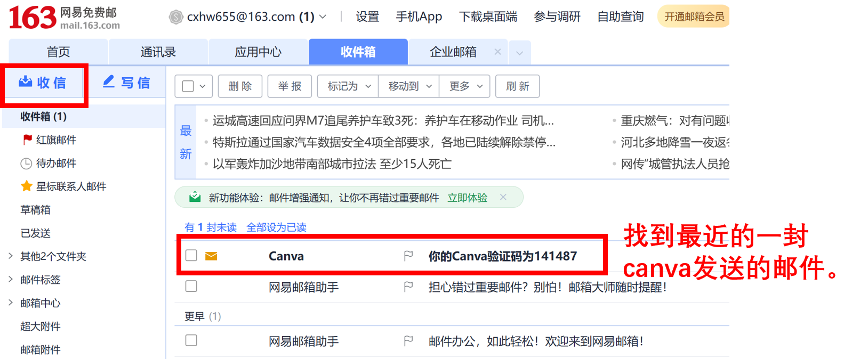The image size is (868, 359).
Task: Click the account avatar icon beside cxhw655@163.com
Action: click(176, 17)
